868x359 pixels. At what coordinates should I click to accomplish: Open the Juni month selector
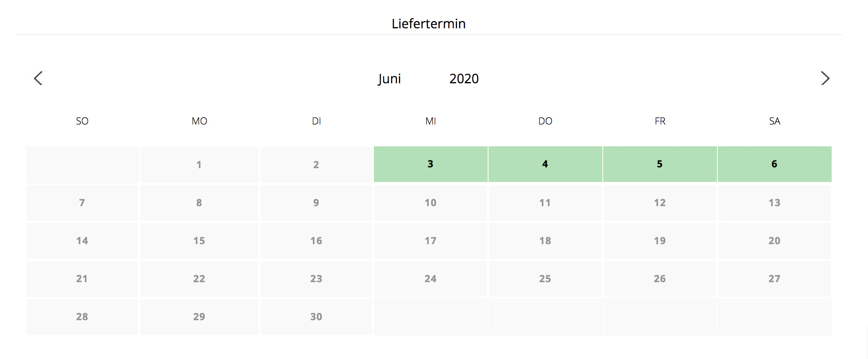coord(390,78)
